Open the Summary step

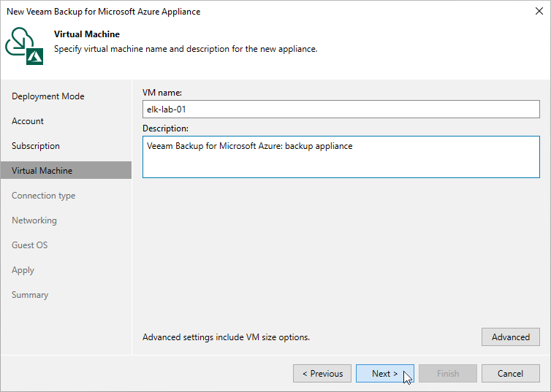(30, 295)
